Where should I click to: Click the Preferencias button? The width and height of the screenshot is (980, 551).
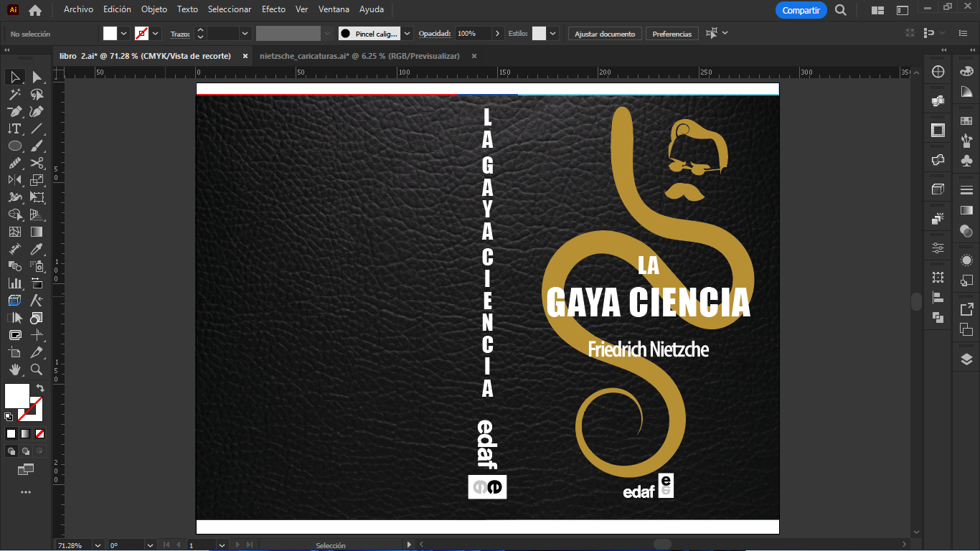pos(672,34)
